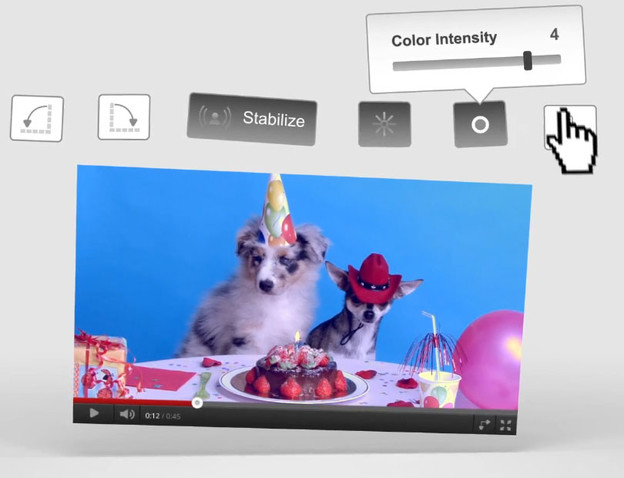
Task: Click the Color Intensity value 4
Action: (554, 35)
